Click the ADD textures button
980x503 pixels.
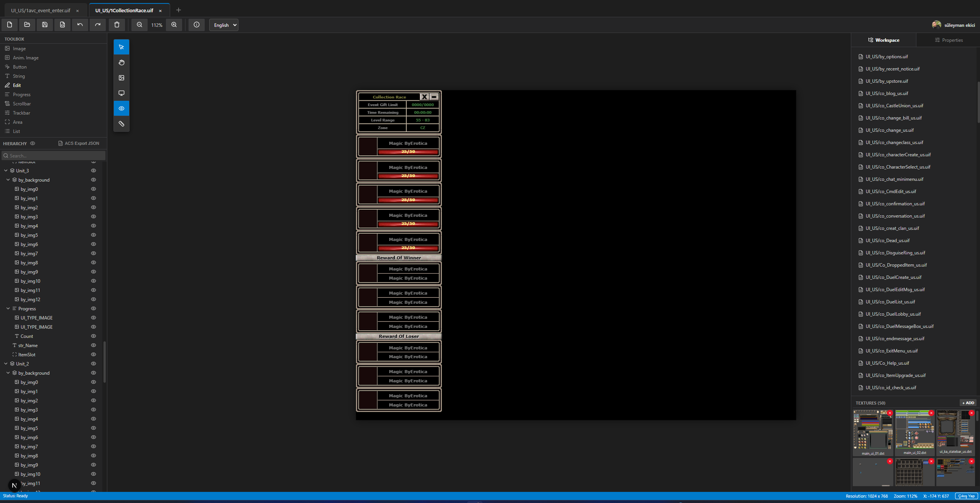[968, 403]
